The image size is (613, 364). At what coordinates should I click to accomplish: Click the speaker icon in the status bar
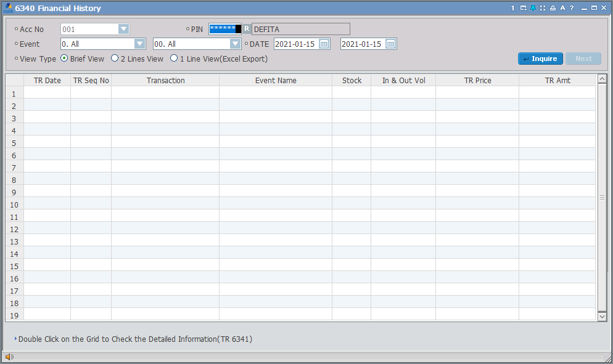(x=9, y=357)
